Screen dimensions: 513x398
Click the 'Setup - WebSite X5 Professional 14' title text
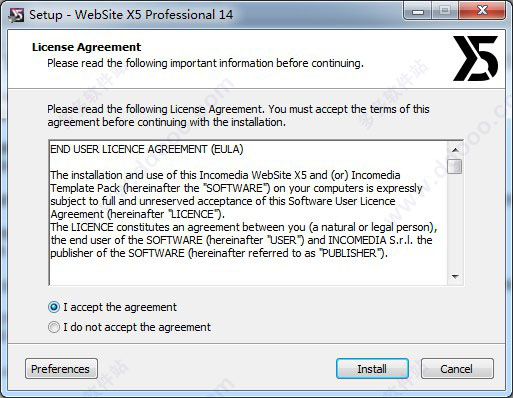131,15
